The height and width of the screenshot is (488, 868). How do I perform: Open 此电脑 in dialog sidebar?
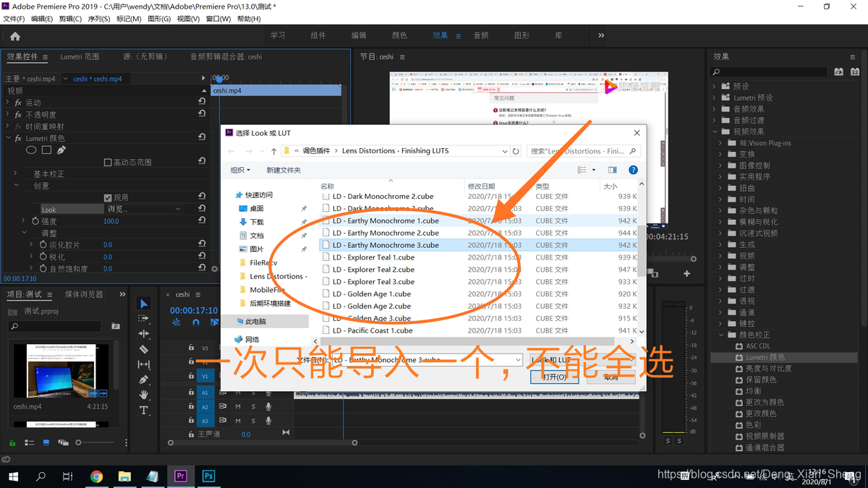tap(255, 321)
